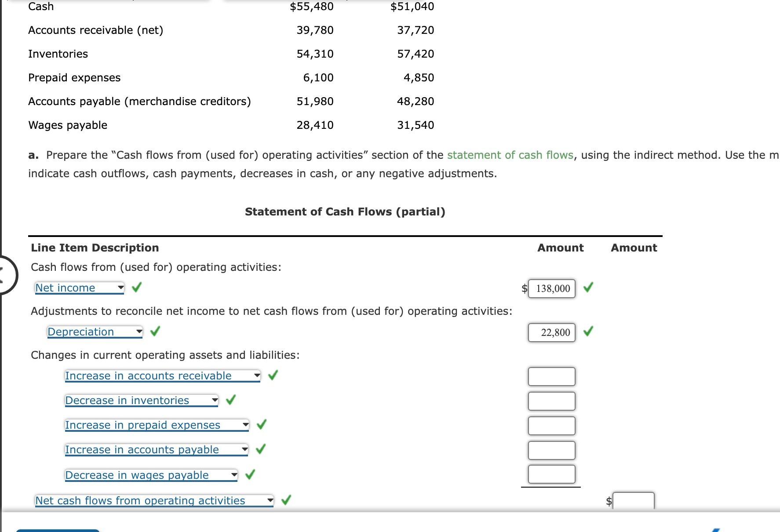The image size is (780, 532).
Task: Click the checkmark next to Net cash flows row
Action: pos(287,500)
